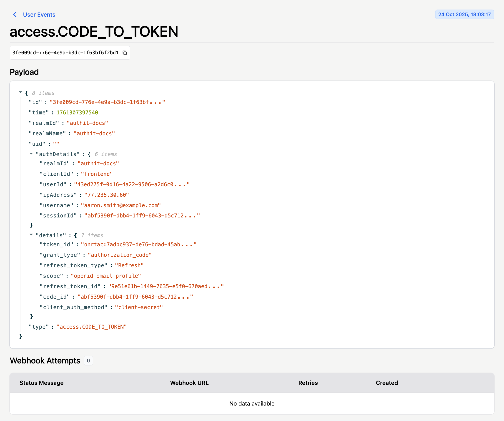Select the time value 1761307397540
The height and width of the screenshot is (421, 504).
click(x=77, y=113)
